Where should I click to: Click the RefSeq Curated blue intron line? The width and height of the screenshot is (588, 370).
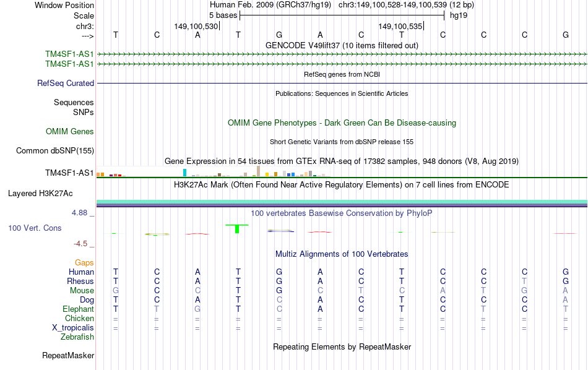coord(342,84)
